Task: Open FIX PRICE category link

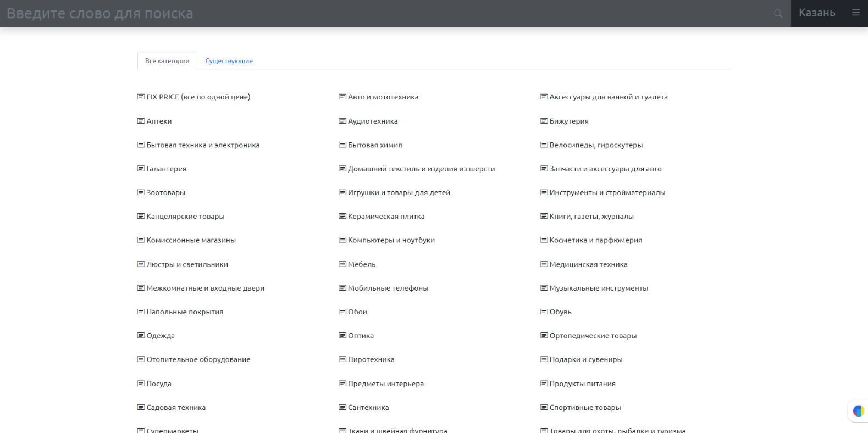Action: pos(198,97)
